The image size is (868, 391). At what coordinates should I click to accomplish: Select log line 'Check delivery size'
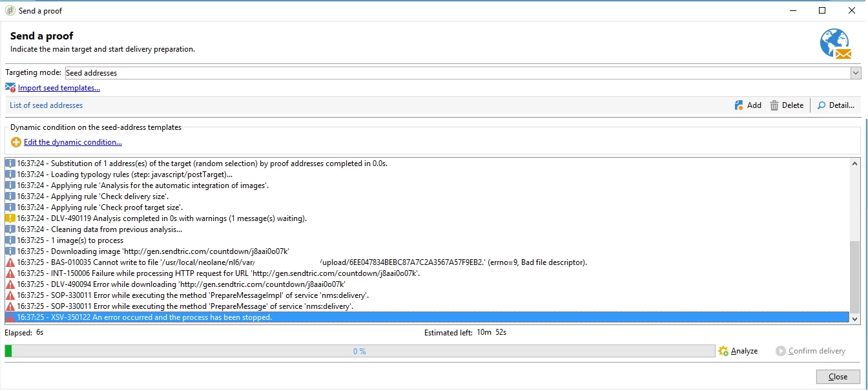[426, 196]
